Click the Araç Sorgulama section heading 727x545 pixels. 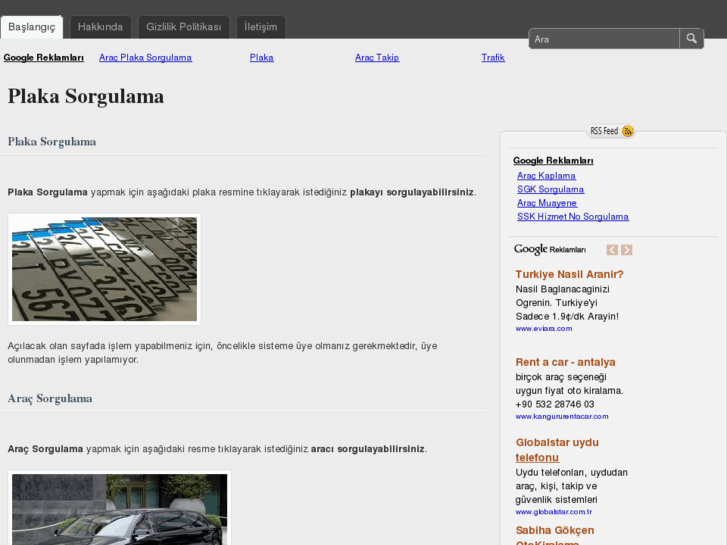50,398
